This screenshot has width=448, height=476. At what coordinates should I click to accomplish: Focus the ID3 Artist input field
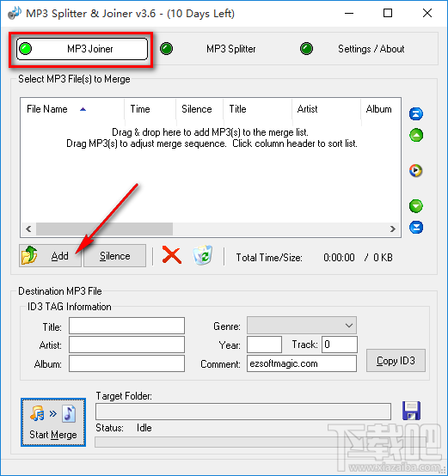[126, 345]
